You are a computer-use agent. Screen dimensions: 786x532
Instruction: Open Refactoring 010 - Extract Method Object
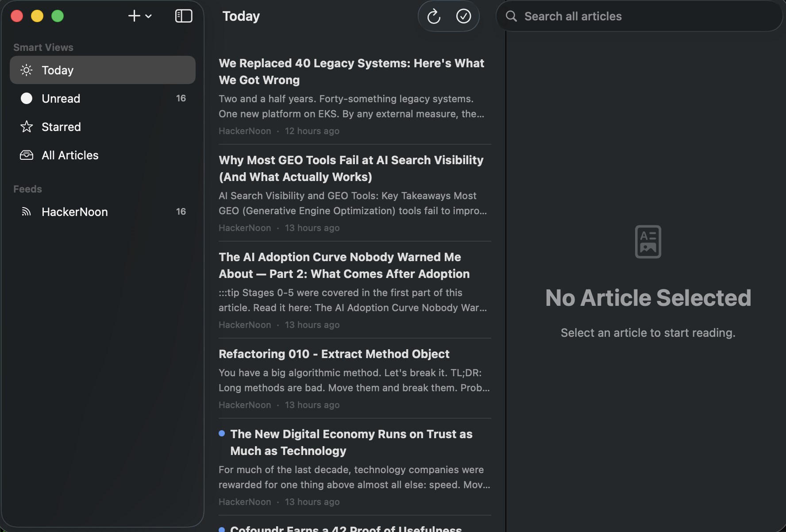click(x=355, y=378)
